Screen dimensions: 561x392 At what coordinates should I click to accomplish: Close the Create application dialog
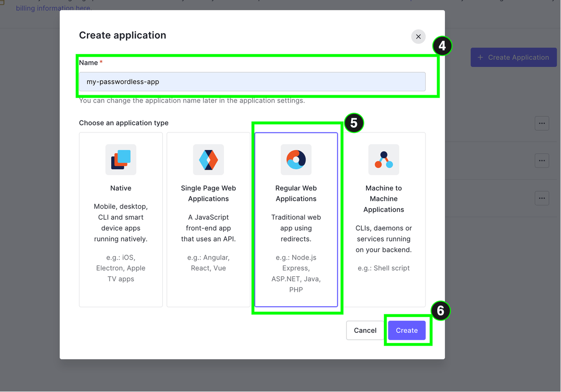pos(418,36)
